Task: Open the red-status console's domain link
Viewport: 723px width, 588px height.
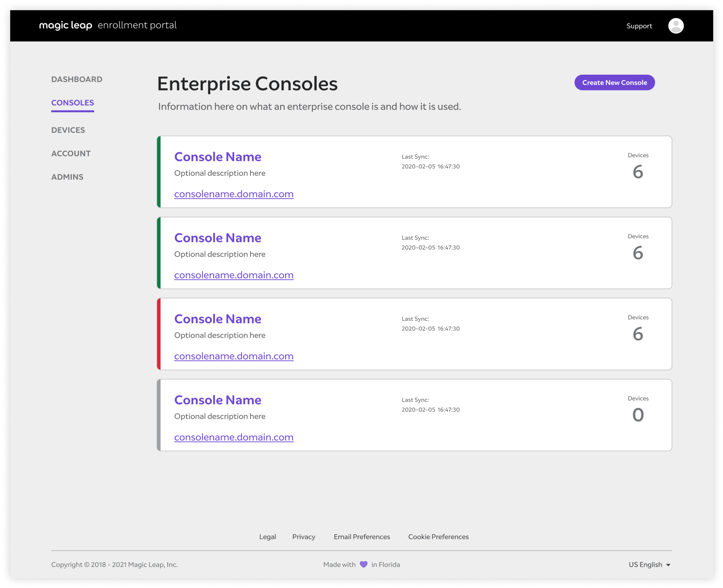Action: click(234, 356)
